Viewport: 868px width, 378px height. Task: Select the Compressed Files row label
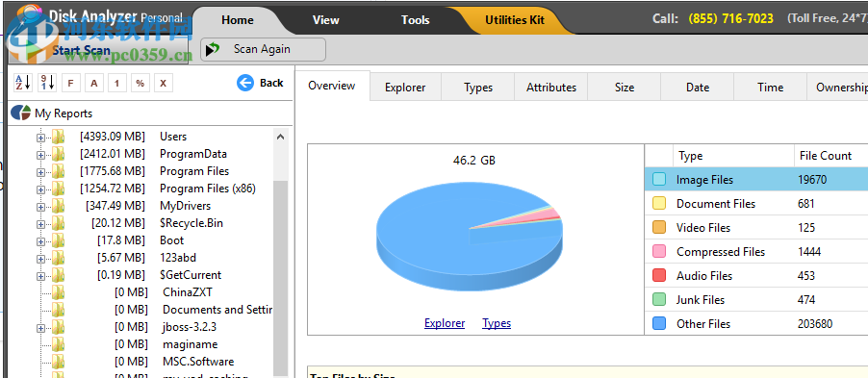[720, 252]
